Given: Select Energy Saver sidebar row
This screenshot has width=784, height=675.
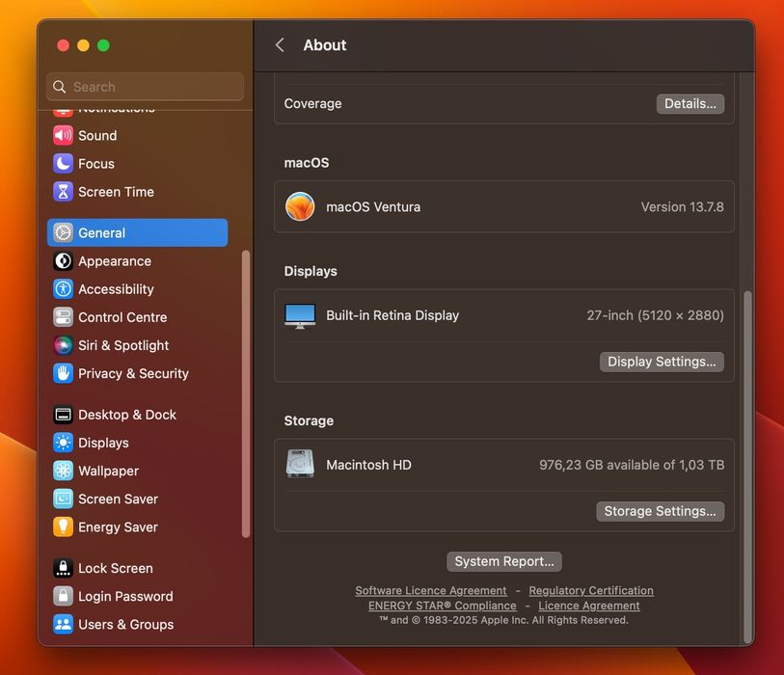Looking at the screenshot, I should [138, 526].
